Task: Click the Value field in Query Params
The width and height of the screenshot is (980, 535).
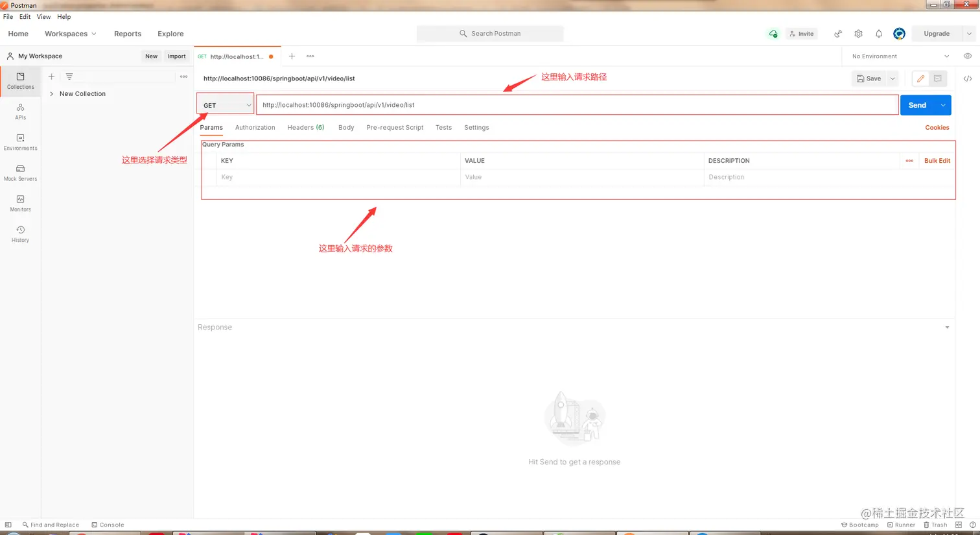Action: (x=582, y=177)
